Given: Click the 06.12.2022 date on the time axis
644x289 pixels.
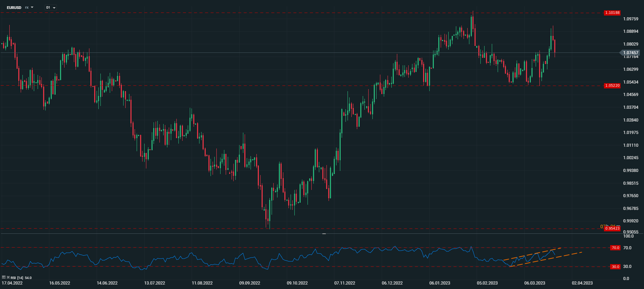Looking at the screenshot, I should [392, 283].
